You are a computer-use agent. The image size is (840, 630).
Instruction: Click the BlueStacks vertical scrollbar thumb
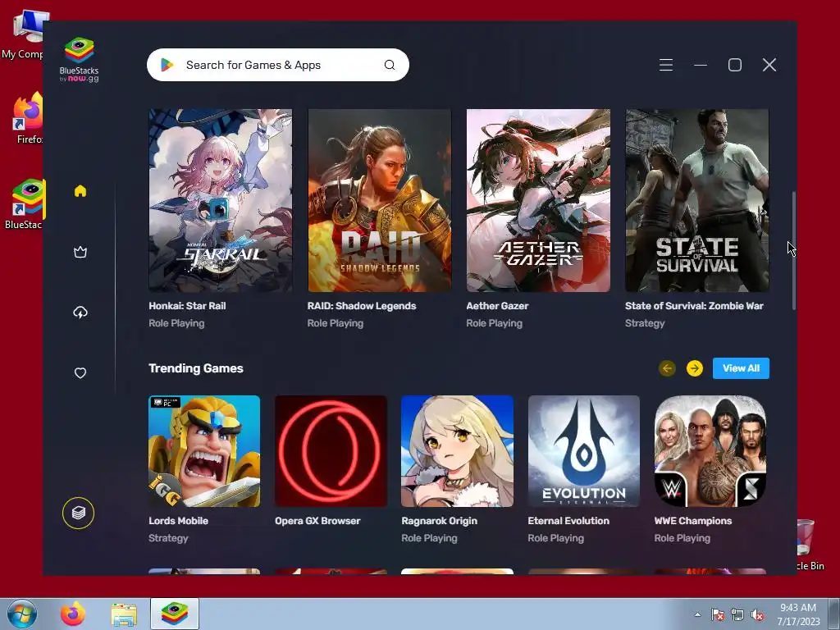pos(793,250)
